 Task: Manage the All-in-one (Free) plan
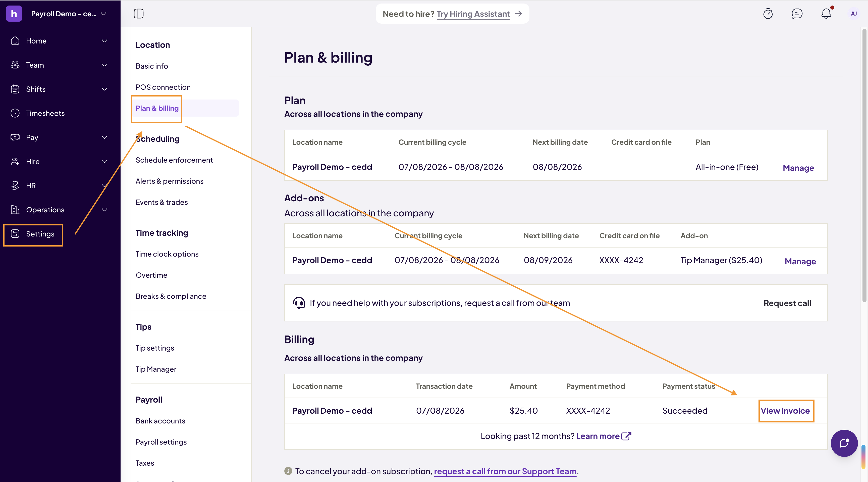click(798, 168)
